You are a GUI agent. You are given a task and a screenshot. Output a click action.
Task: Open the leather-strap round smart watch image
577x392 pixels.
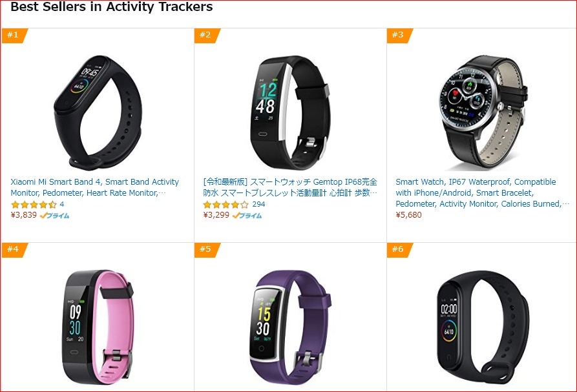(x=483, y=112)
